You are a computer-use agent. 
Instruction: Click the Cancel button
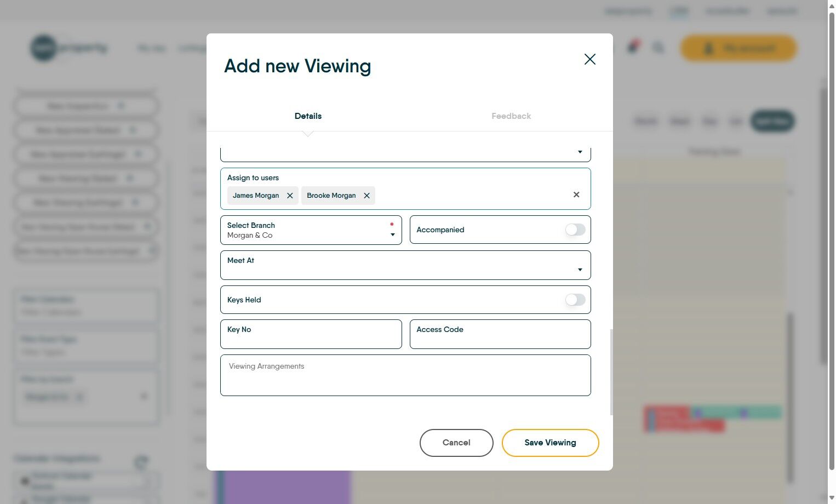pyautogui.click(x=456, y=443)
